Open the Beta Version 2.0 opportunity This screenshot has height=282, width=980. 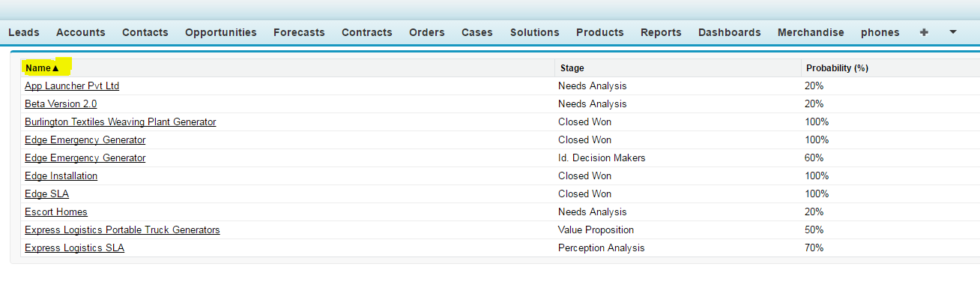61,104
